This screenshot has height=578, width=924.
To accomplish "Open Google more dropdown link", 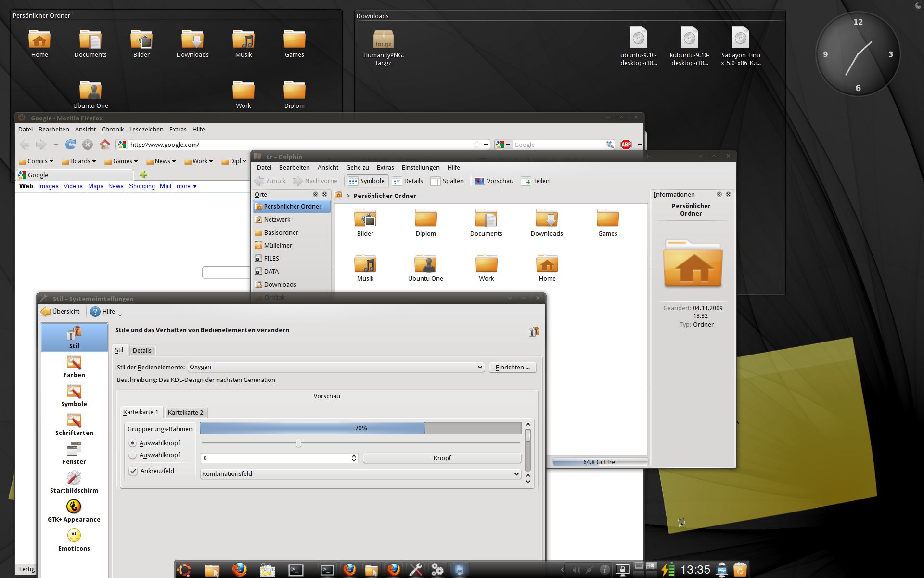I will (x=187, y=186).
